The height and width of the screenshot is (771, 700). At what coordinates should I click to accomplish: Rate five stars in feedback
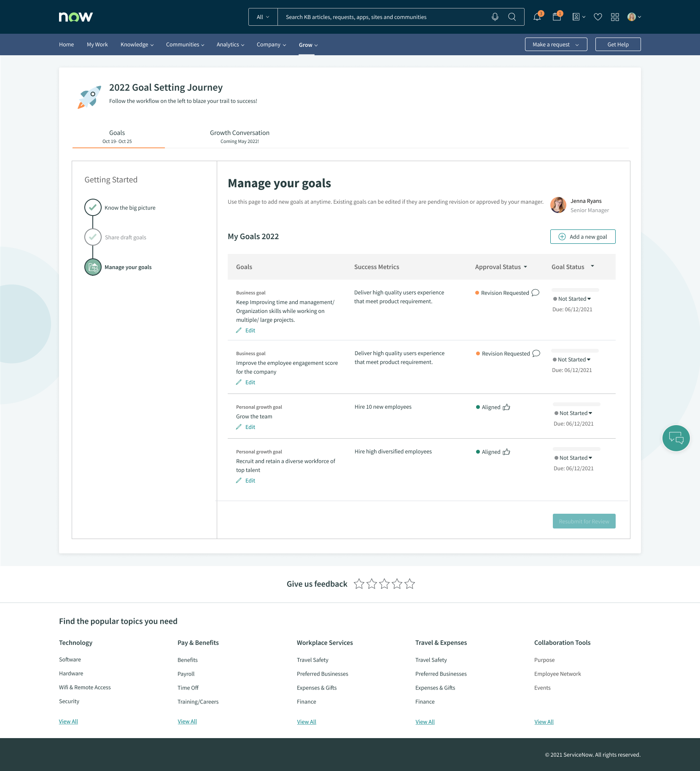point(409,584)
